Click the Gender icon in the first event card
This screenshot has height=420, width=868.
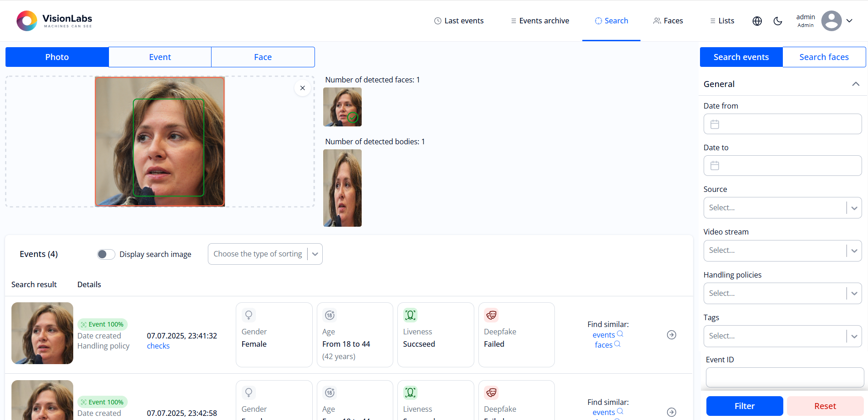click(x=249, y=315)
